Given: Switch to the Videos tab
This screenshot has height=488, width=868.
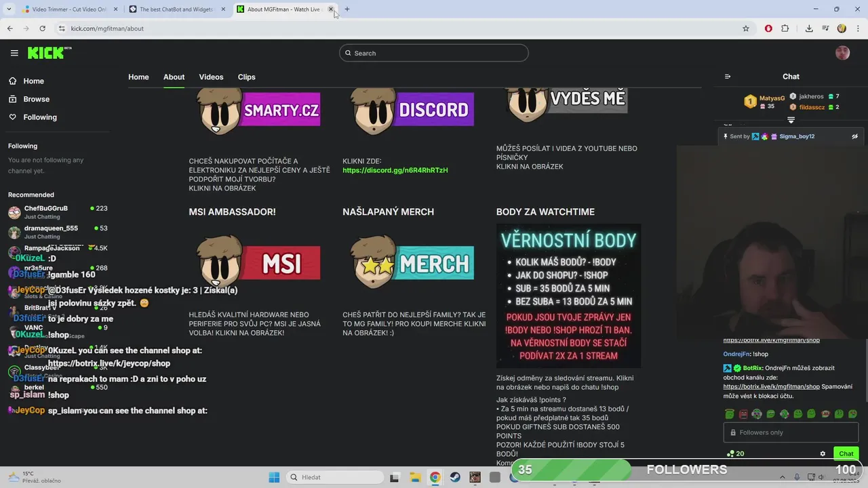Looking at the screenshot, I should (x=211, y=77).
